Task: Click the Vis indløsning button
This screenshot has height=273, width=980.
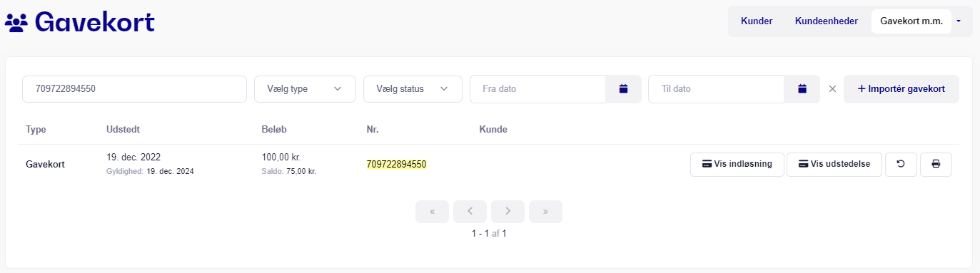Action: tap(737, 164)
